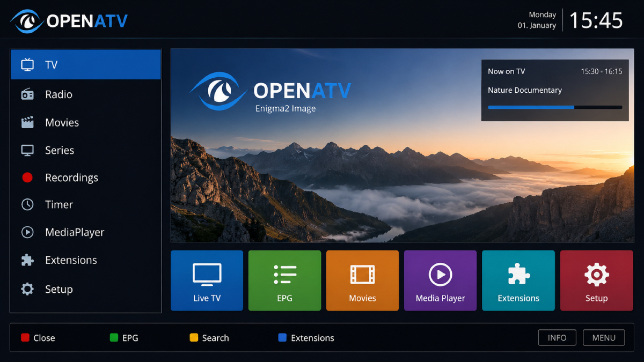Open Extensions from the sidebar
This screenshot has width=644, height=362.
coord(86,260)
